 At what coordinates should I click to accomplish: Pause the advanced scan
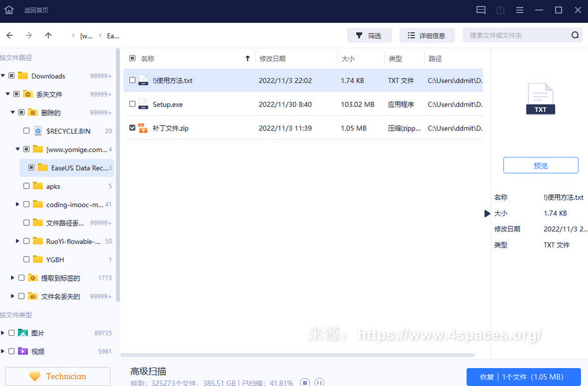point(319,383)
